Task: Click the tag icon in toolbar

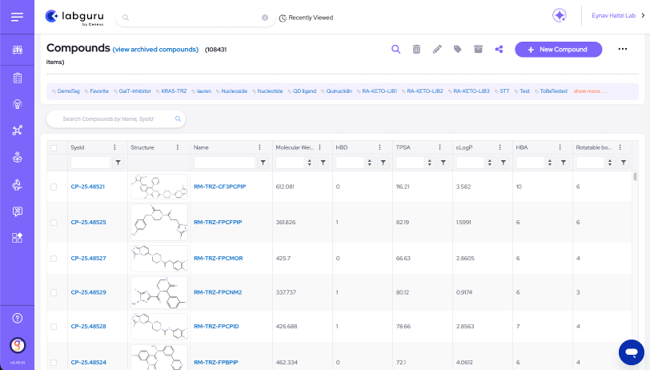Action: pyautogui.click(x=457, y=49)
